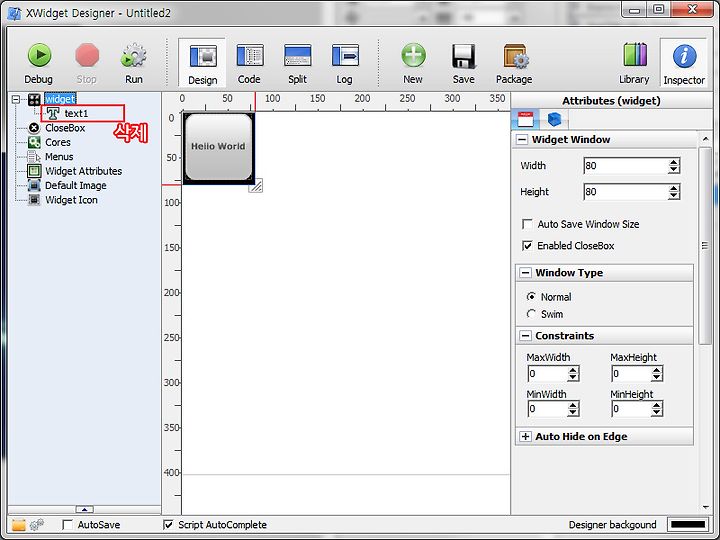Uncheck Enabled CloseBox
The width and height of the screenshot is (720, 540).
click(527, 246)
